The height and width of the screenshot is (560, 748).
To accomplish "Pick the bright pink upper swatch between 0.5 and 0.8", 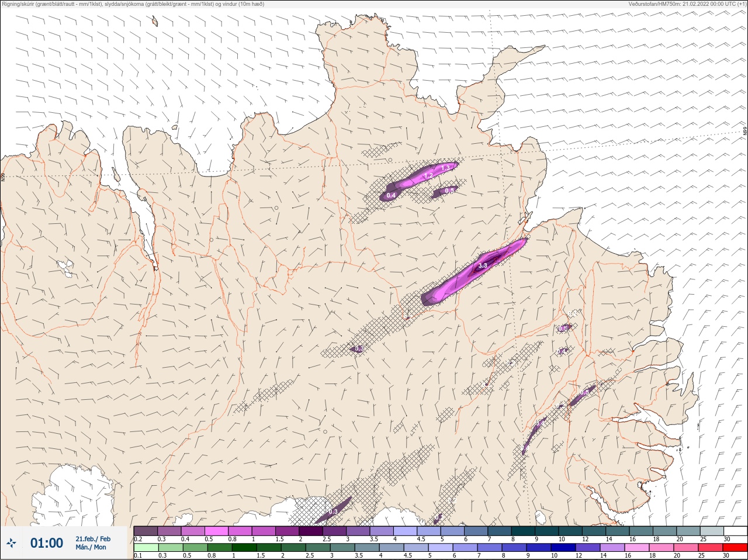I will tap(216, 531).
